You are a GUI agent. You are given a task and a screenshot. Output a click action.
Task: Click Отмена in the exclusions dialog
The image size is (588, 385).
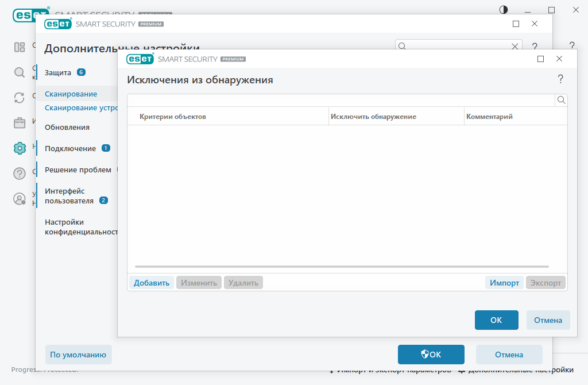click(x=548, y=320)
